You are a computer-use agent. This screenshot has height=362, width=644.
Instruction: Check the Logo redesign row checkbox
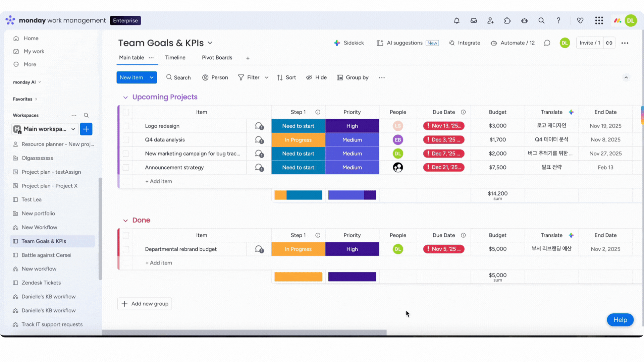pos(126,126)
